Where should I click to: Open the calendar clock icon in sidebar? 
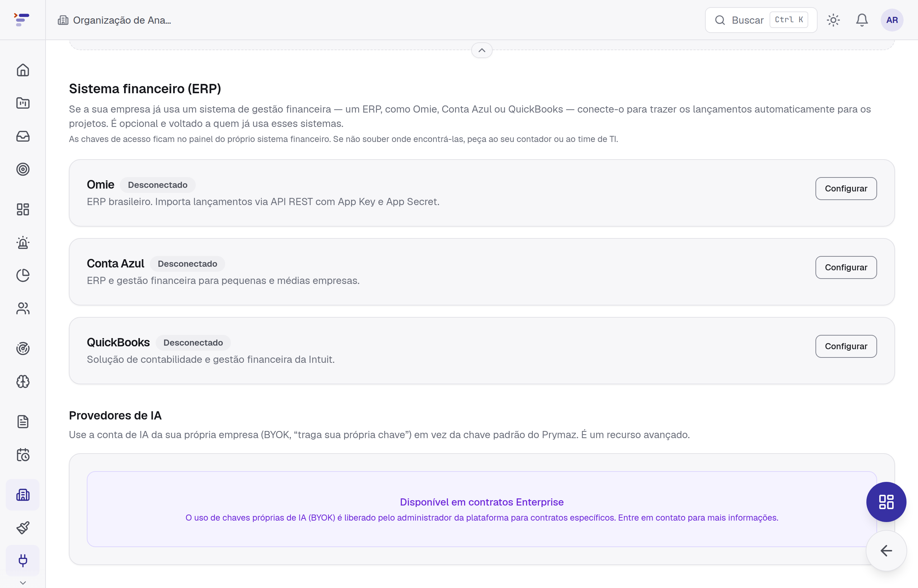tap(23, 455)
